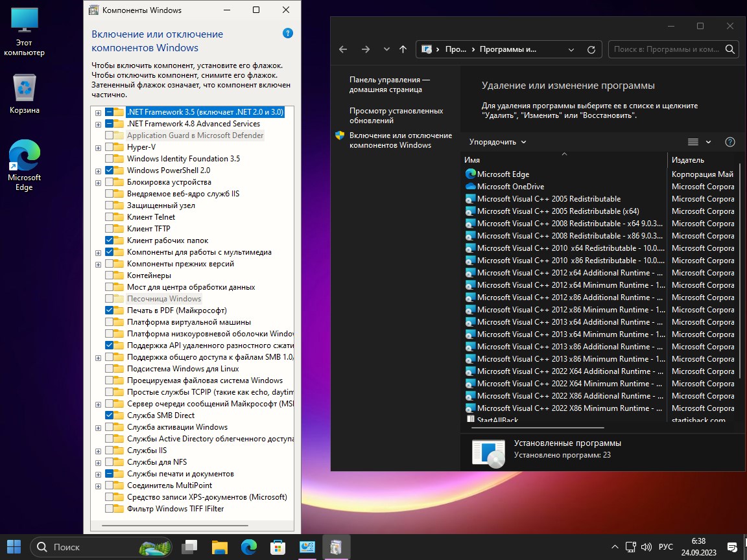747x560 pixels.
Task: Open notifications center icon
Action: point(732,546)
